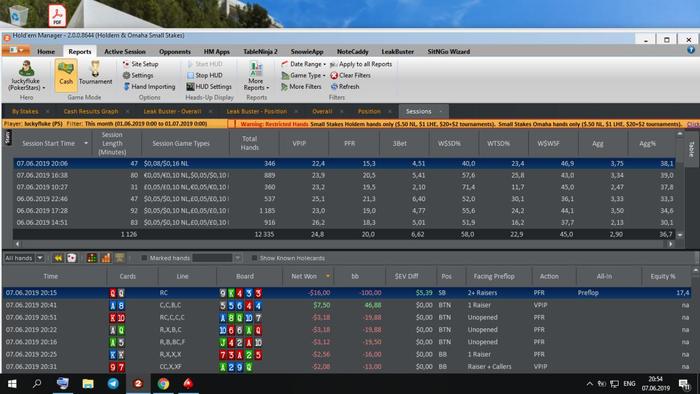Switch to the Home ribbon tab

(x=46, y=52)
